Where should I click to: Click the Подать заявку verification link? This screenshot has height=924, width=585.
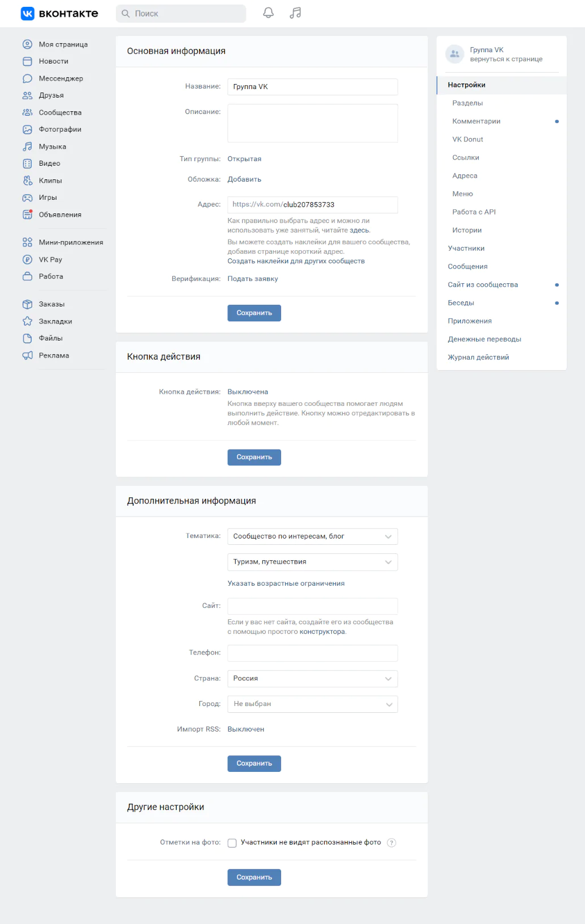coord(253,279)
